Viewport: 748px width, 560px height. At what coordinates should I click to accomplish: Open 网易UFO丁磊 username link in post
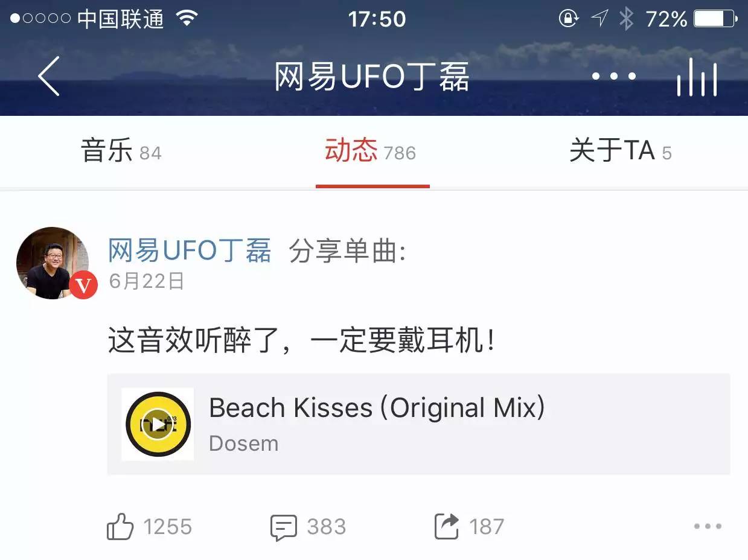pyautogui.click(x=190, y=250)
